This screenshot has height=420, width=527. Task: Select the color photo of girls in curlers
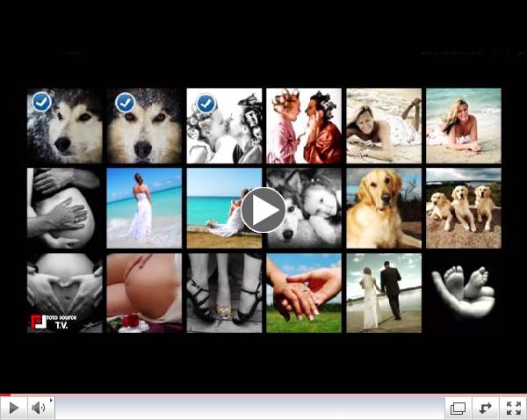[x=304, y=126]
